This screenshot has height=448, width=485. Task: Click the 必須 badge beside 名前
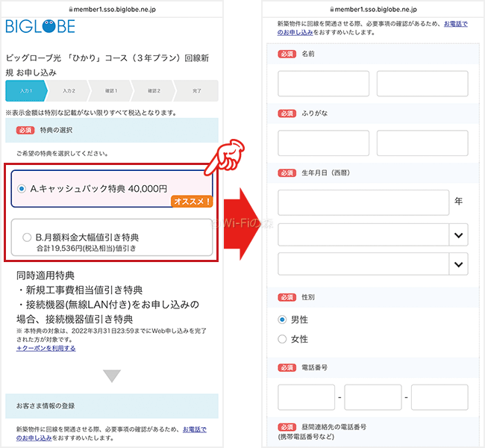pos(287,54)
